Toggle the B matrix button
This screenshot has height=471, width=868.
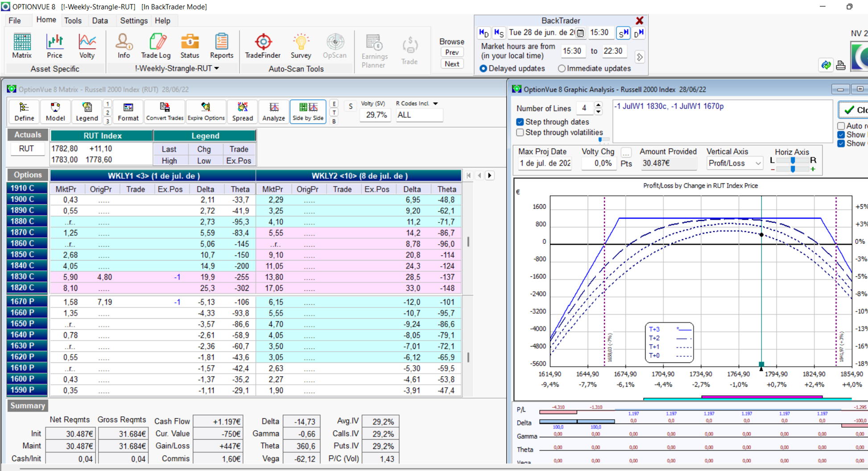pos(334,121)
